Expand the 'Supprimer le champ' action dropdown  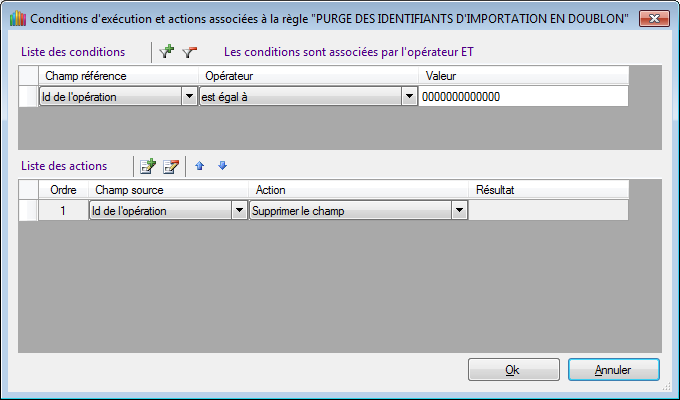click(459, 211)
